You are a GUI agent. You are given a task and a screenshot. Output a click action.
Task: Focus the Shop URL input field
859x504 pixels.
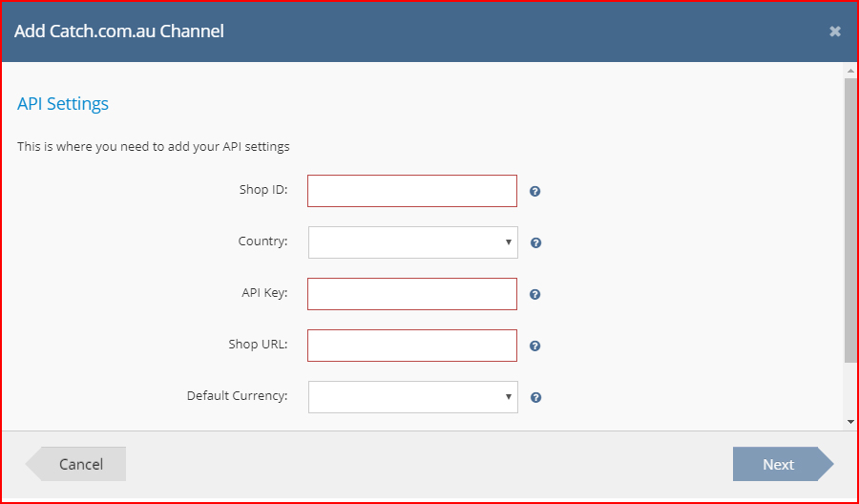click(412, 346)
